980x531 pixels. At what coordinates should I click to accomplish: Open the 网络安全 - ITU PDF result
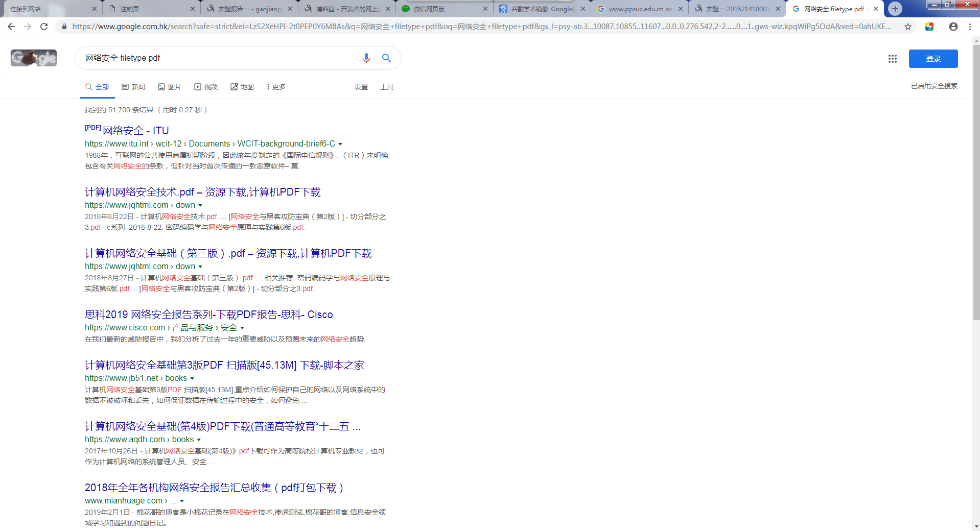tap(135, 131)
